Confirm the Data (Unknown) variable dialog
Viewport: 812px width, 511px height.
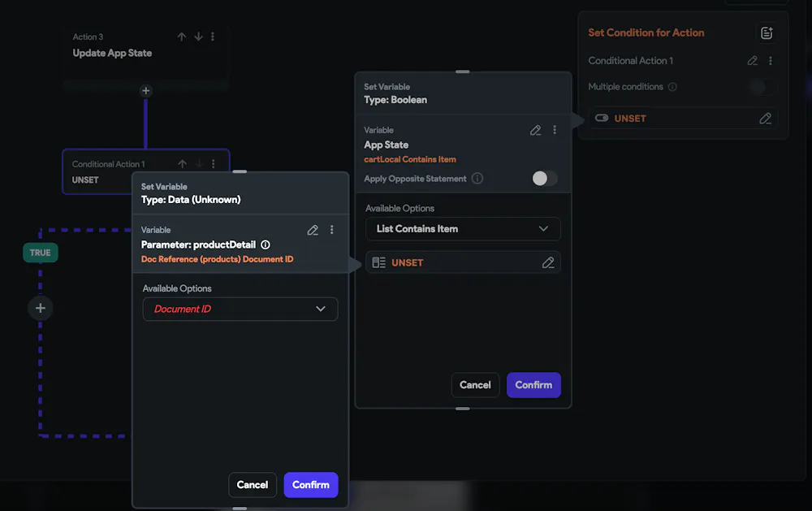pyautogui.click(x=311, y=484)
